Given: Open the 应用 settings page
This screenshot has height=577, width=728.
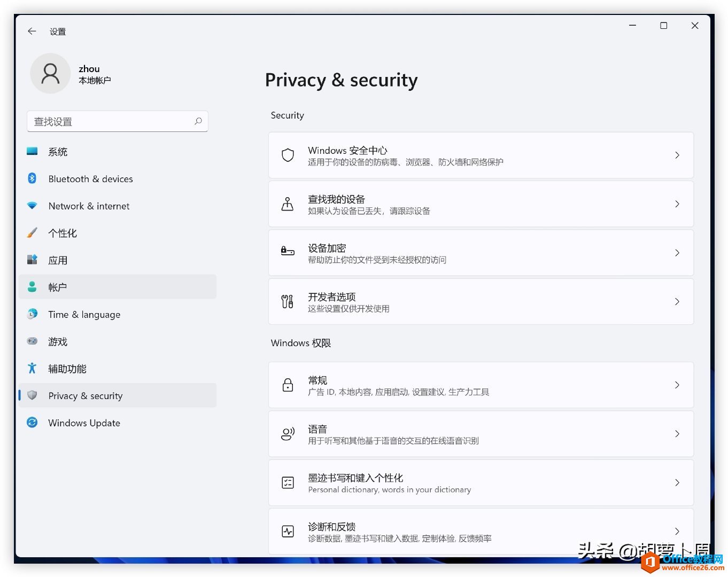Looking at the screenshot, I should pyautogui.click(x=58, y=261).
